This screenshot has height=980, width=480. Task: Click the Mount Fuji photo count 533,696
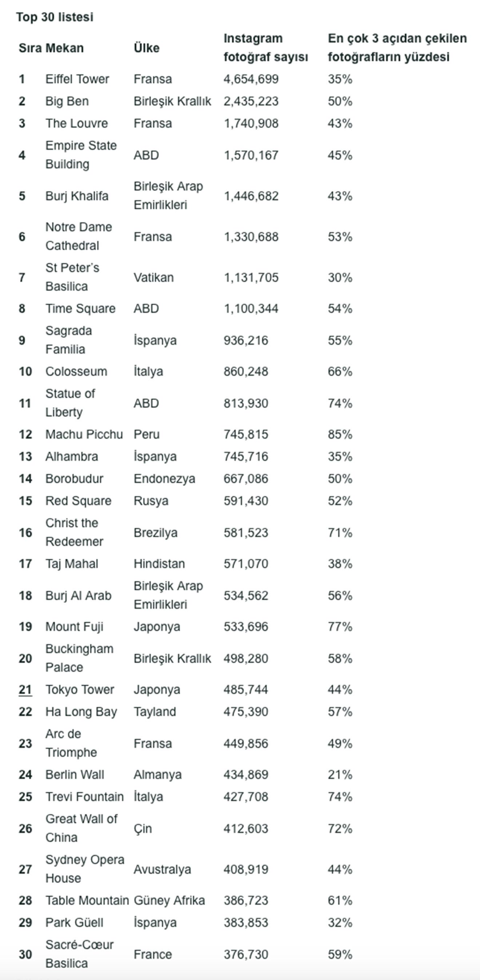[x=246, y=627]
